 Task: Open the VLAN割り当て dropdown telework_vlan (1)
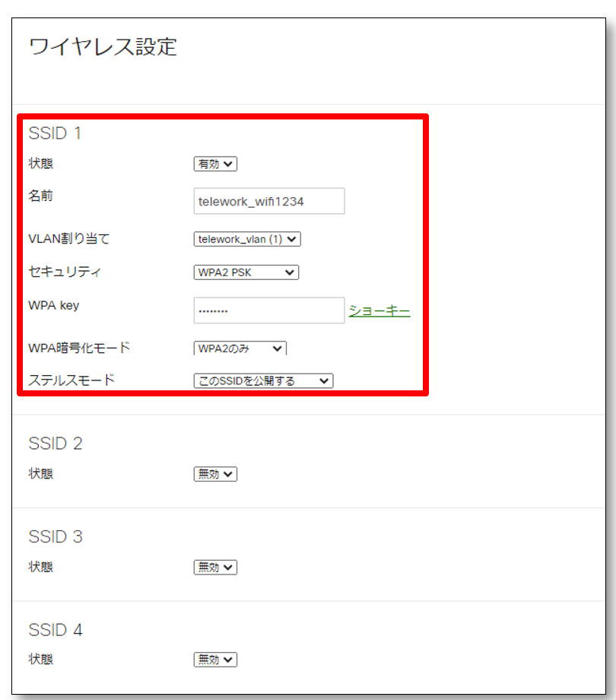click(x=247, y=239)
